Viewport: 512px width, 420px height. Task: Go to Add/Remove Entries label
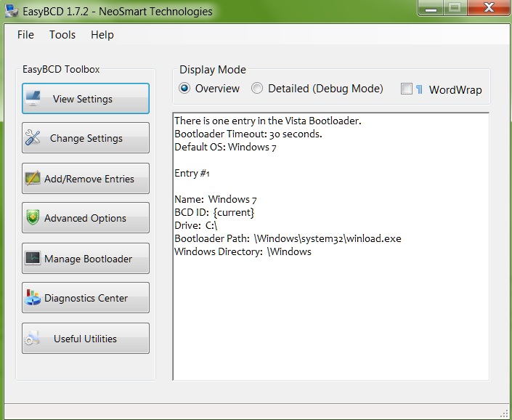pyautogui.click(x=89, y=179)
